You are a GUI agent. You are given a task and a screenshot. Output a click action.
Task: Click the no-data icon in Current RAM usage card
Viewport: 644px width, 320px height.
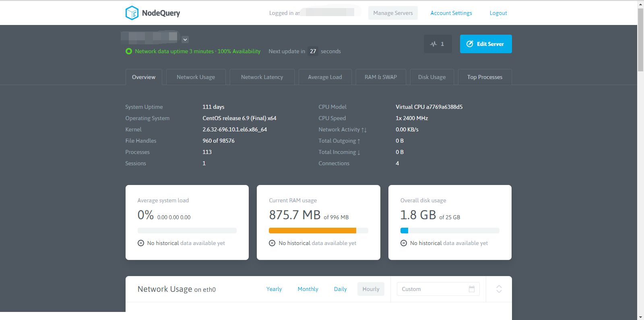pos(272,243)
